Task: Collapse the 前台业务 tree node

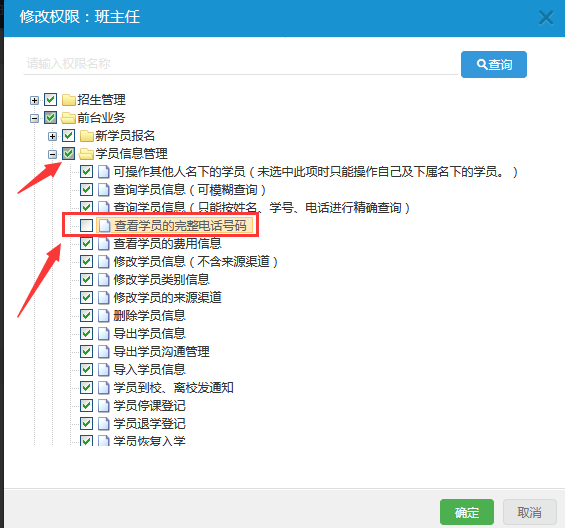Action: 34,118
